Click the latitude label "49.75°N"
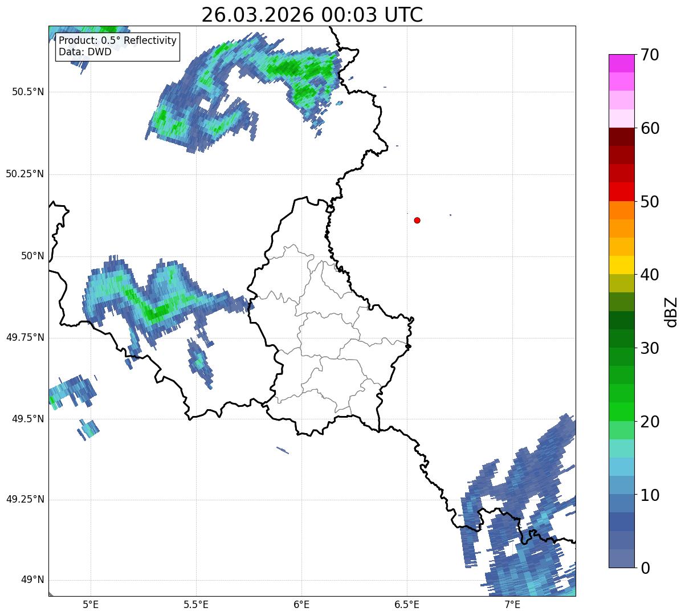 (25, 337)
